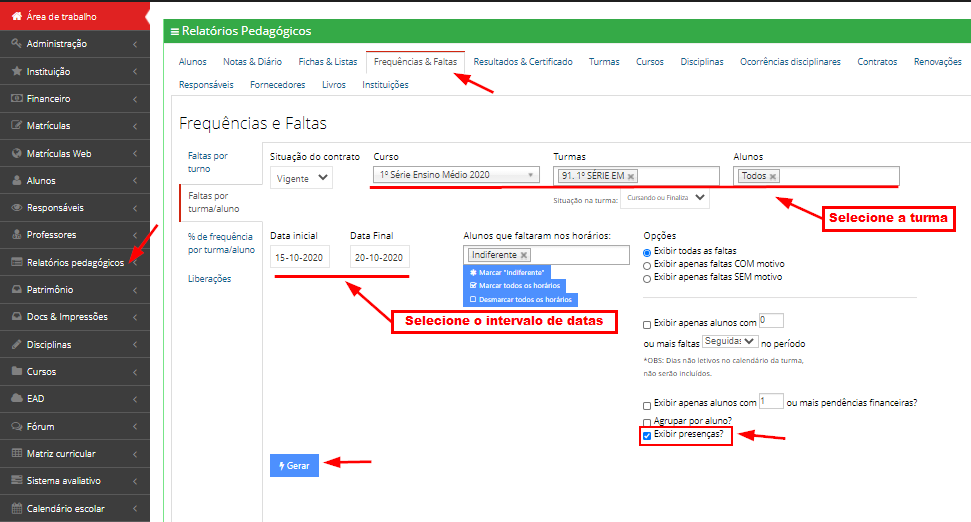Open Faltas por turno side tab
The image size is (971, 522).
(208, 162)
